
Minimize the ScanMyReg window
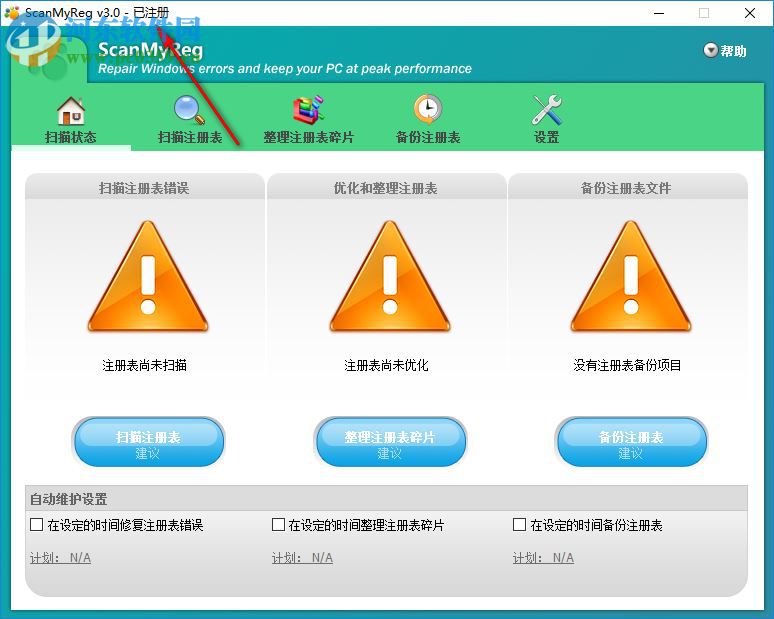pos(659,13)
